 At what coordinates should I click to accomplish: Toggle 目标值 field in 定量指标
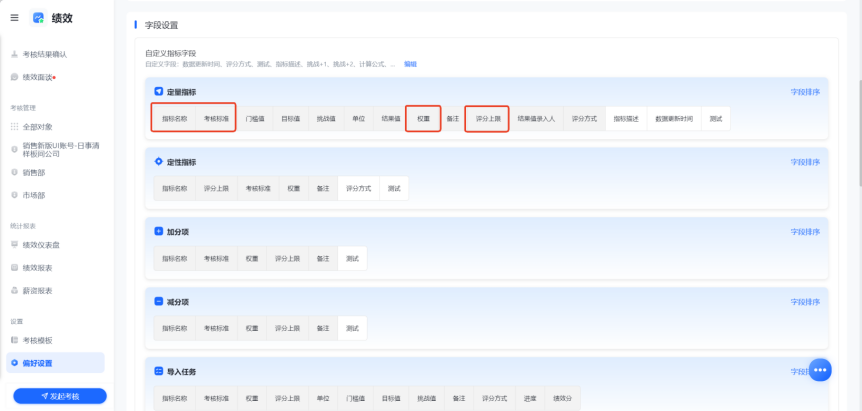tap(291, 119)
